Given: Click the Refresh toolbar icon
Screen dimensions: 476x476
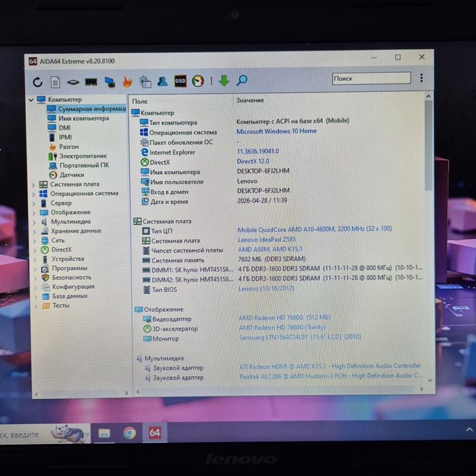Looking at the screenshot, I should point(37,82).
